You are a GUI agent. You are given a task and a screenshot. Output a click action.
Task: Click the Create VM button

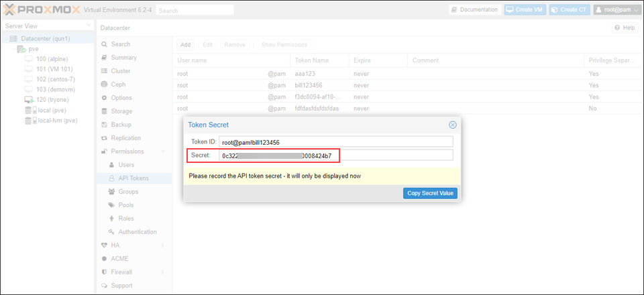coord(525,10)
